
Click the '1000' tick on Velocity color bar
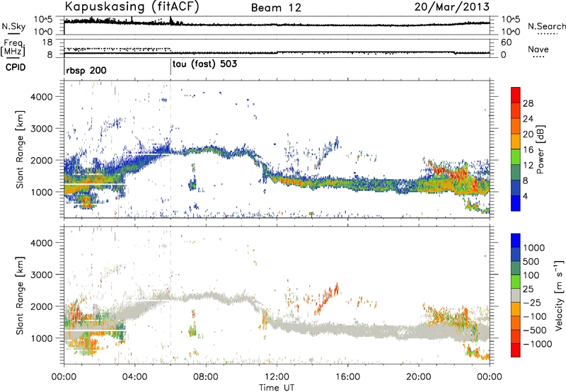pos(534,248)
